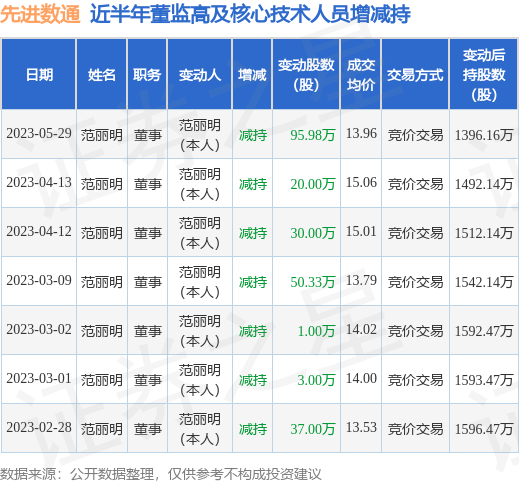The width and height of the screenshot is (519, 483).
Task: Click holdings after change 1492.14万
Action: tap(484, 184)
